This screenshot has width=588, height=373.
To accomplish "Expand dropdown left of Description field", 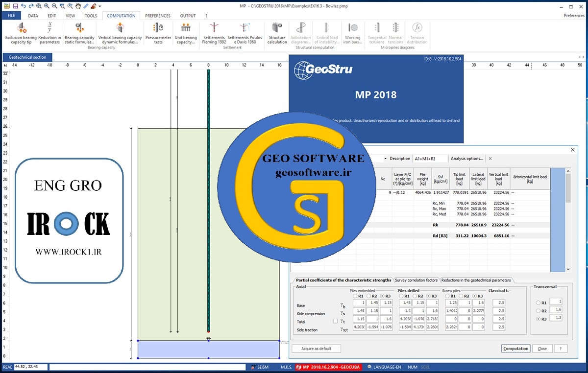I will coord(385,159).
